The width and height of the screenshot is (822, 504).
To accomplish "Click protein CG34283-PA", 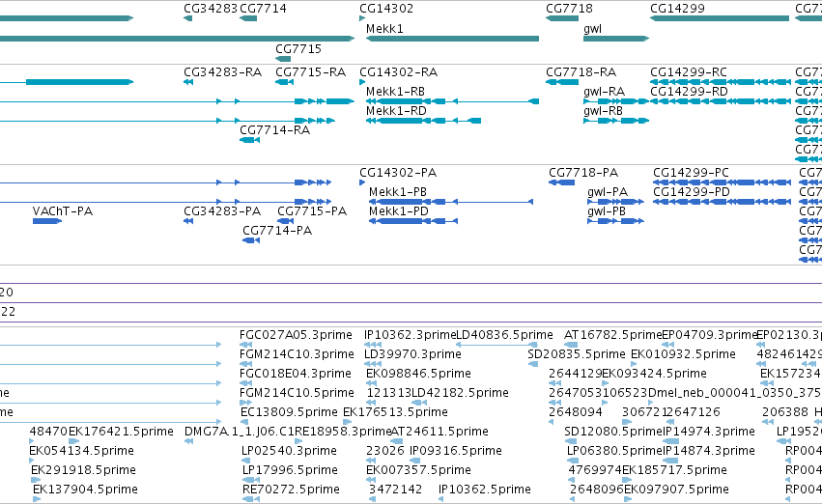I will tap(222, 211).
